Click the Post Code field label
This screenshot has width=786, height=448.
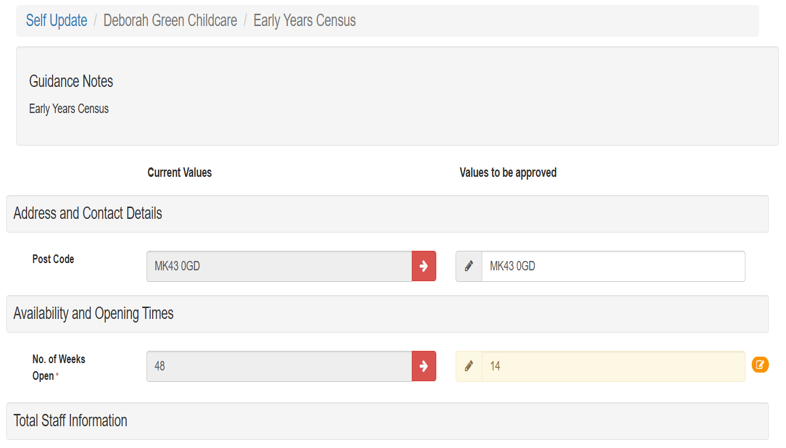pyautogui.click(x=53, y=259)
